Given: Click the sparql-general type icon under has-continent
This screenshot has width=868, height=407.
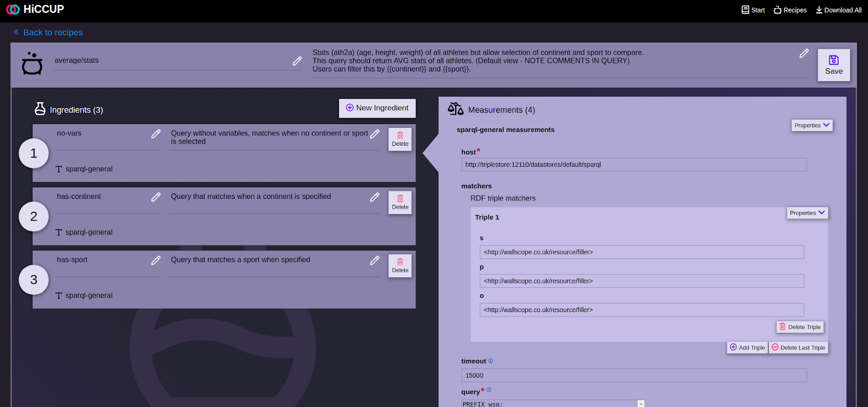Looking at the screenshot, I should [x=59, y=232].
